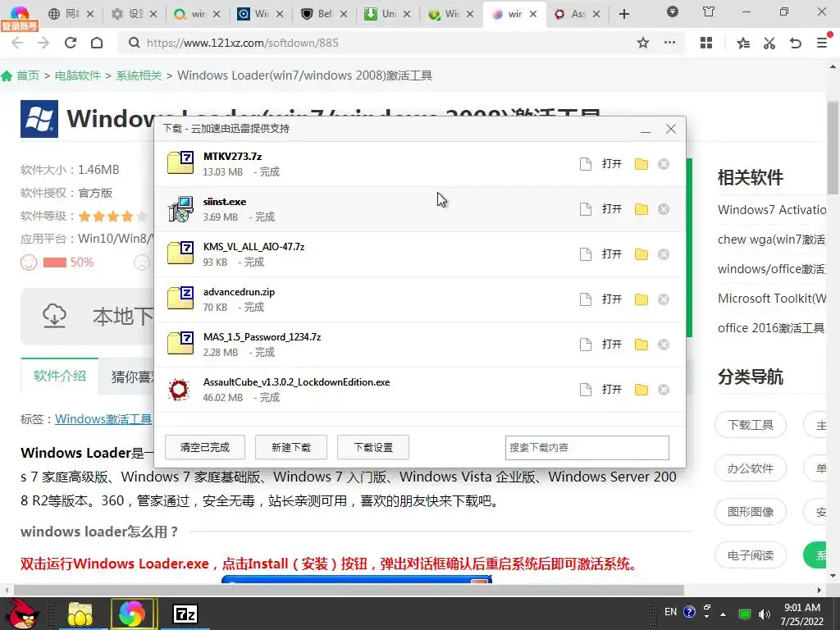Remove advancedrun.zip download entry
This screenshot has width=840, height=630.
click(x=664, y=299)
